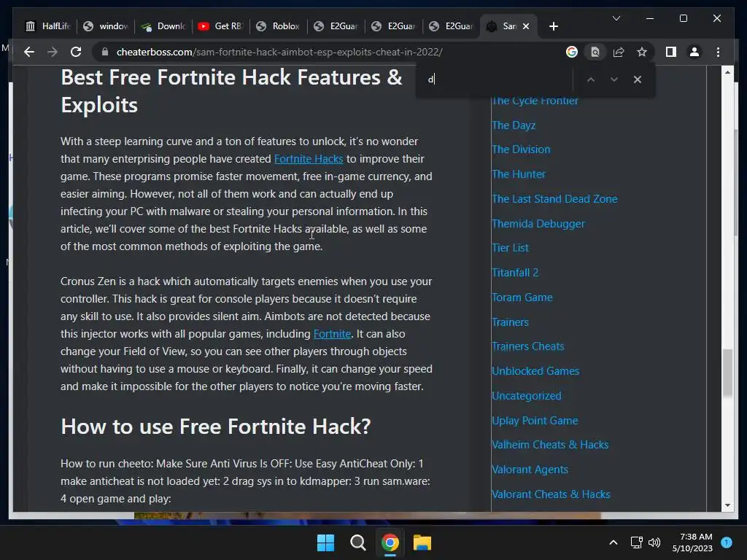Switch to the Roblox tab

278,26
